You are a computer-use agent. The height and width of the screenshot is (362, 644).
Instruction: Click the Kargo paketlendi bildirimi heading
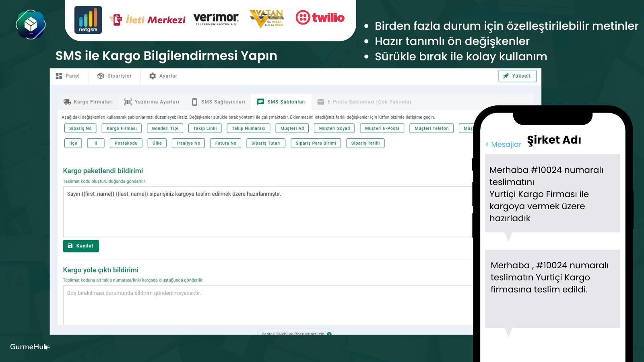coord(103,171)
